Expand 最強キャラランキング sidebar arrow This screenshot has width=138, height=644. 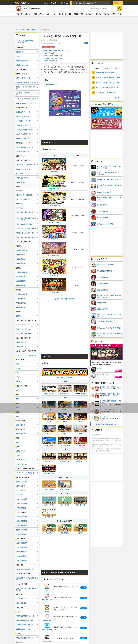pyautogui.click(x=38, y=78)
